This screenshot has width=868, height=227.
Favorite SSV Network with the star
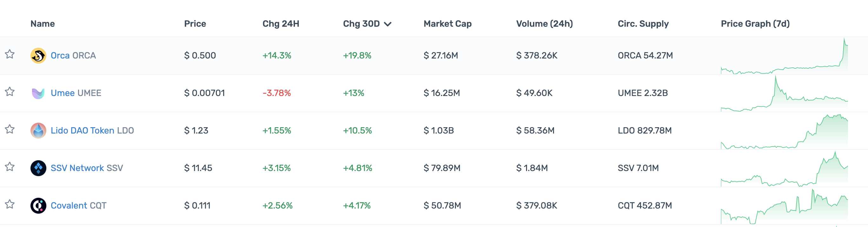pos(10,167)
